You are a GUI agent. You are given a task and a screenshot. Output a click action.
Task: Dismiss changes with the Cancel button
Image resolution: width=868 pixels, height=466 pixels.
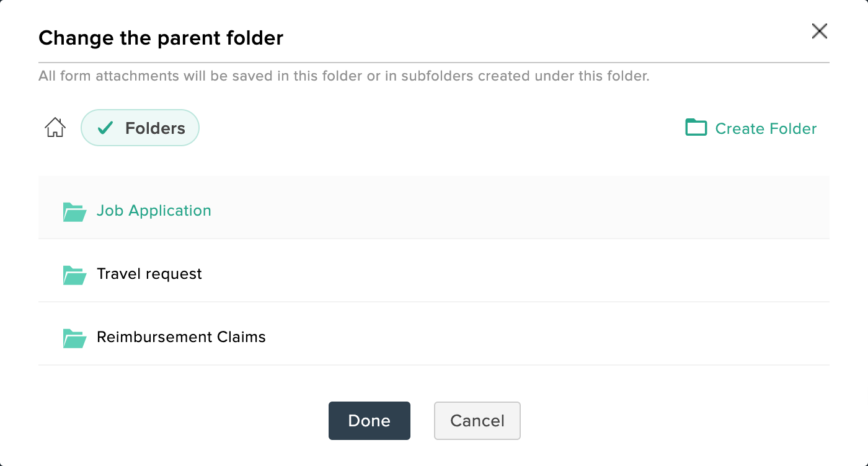477,421
